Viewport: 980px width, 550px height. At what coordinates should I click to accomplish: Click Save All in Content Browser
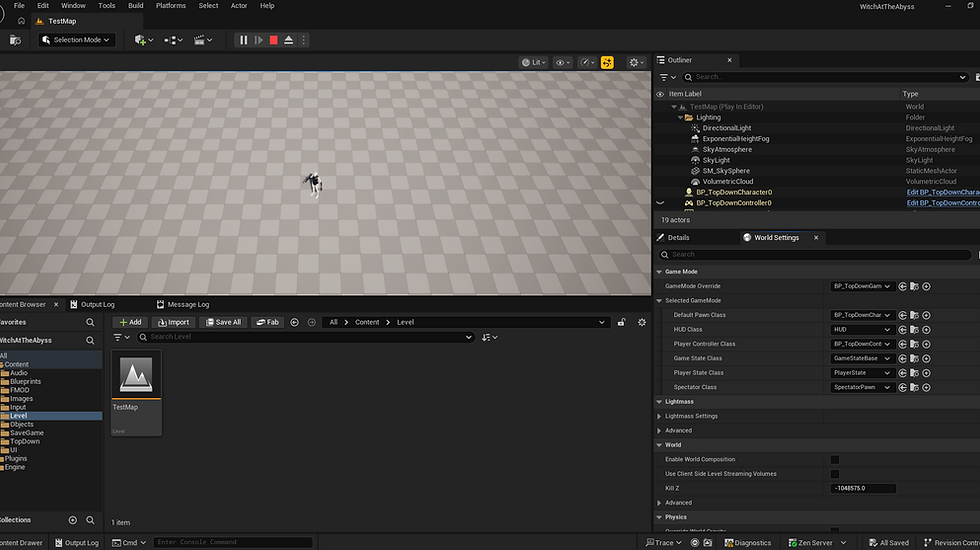[x=223, y=322]
